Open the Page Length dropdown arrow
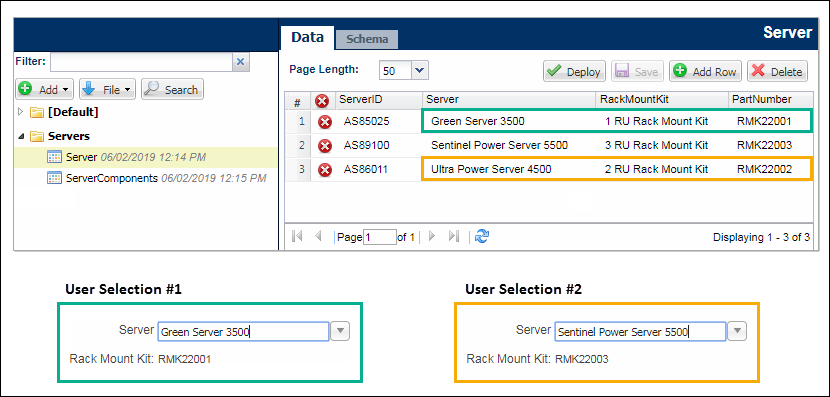 (420, 70)
